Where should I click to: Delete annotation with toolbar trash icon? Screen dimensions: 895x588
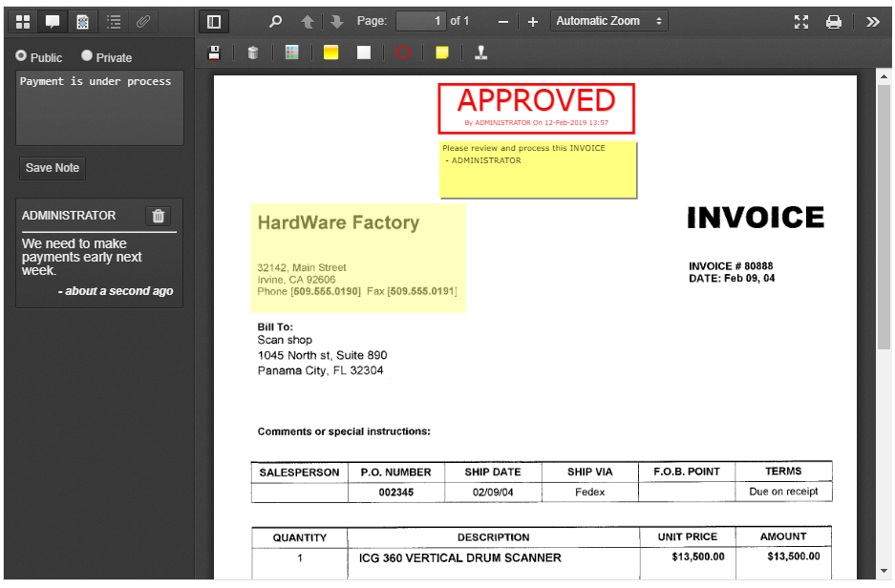click(x=253, y=52)
